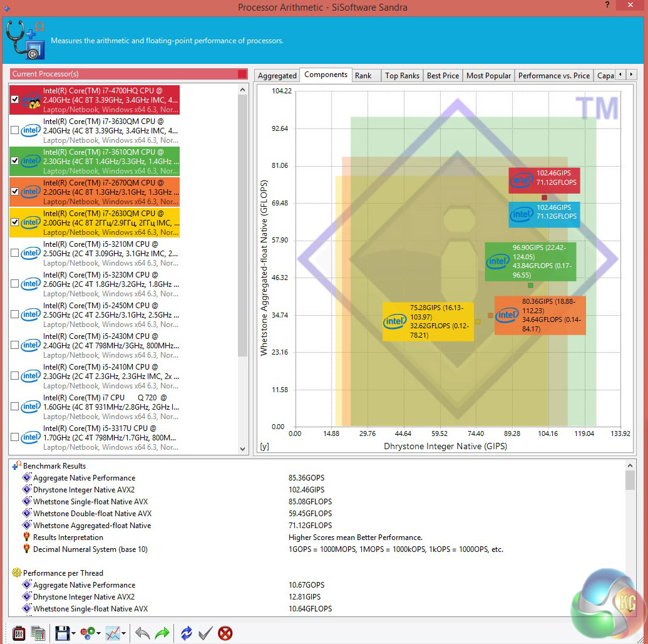Click the red data point on the chart

544,197
